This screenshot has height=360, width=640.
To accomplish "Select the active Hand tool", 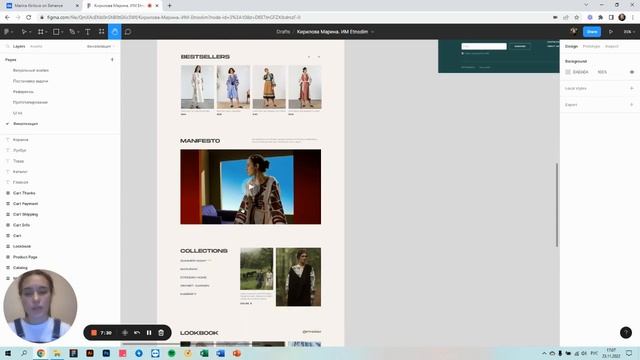I will (115, 31).
